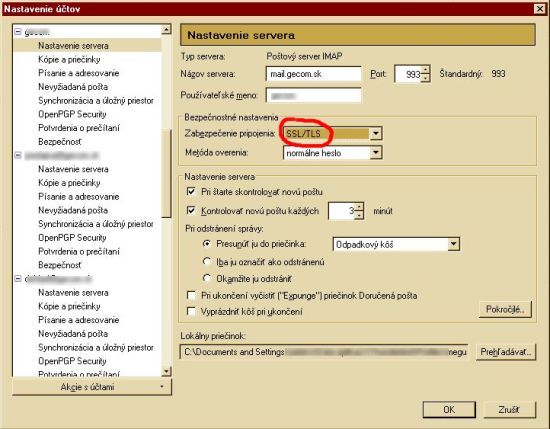Increase Port value with up arrow
550x429 pixels.
(425, 70)
